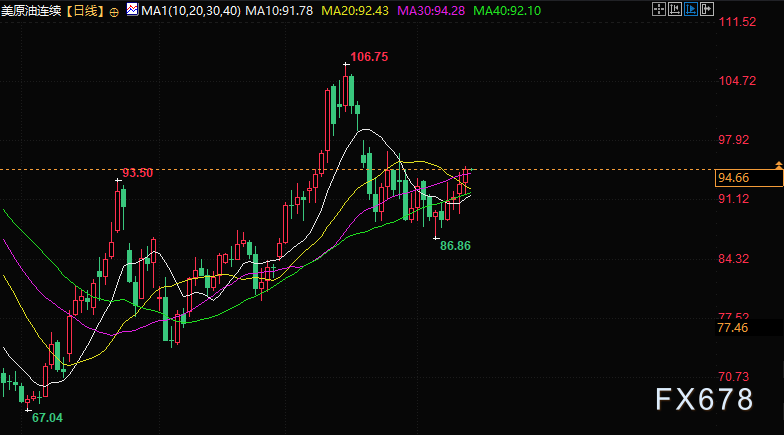Click the MA indicator chart icon
The width and height of the screenshot is (784, 435).
tap(132, 10)
